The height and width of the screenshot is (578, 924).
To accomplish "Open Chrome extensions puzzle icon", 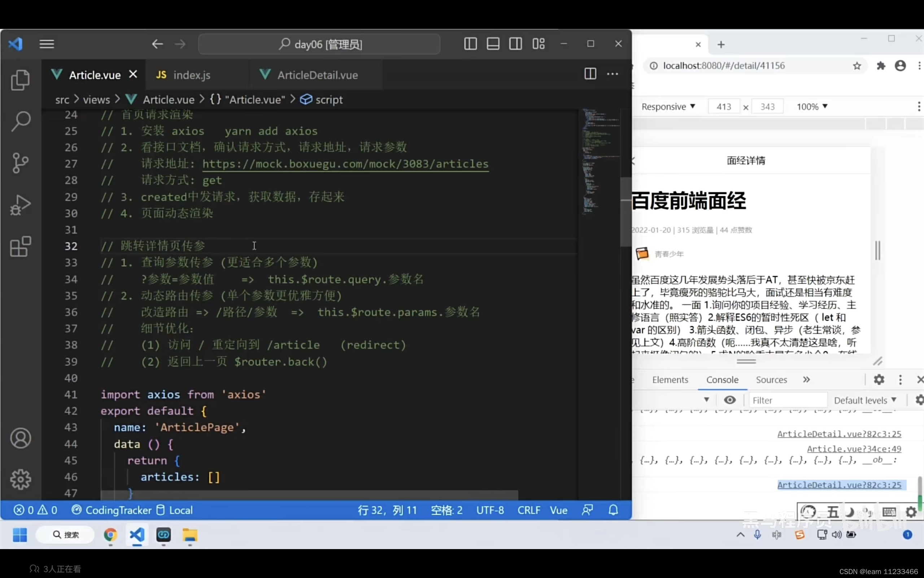I will 881,66.
